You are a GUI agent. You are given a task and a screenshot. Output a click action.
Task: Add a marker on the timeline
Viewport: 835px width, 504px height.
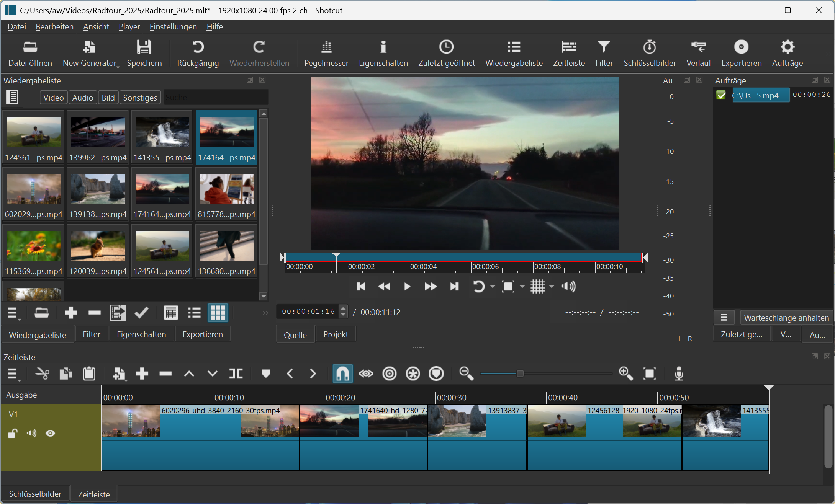pyautogui.click(x=266, y=374)
